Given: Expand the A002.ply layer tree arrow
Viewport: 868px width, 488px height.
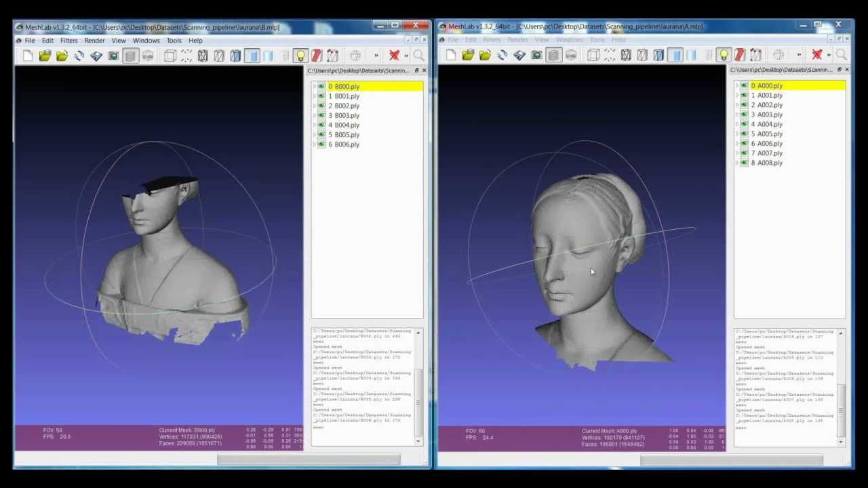Looking at the screenshot, I should click(x=738, y=105).
